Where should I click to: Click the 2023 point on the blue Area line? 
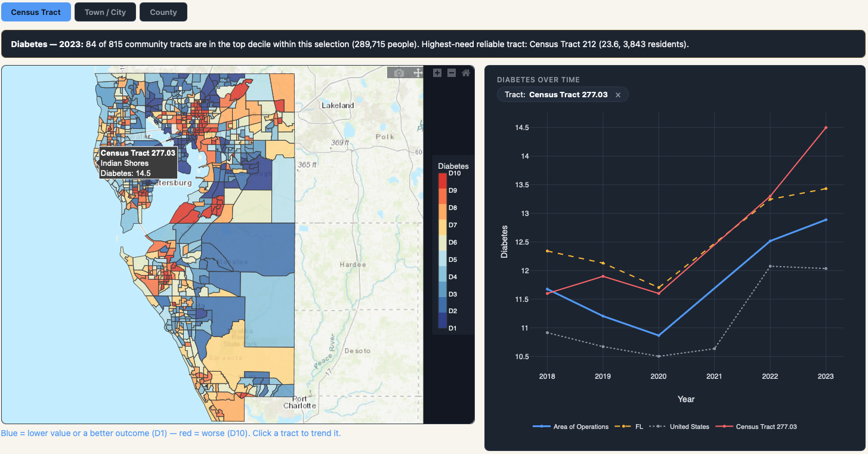point(826,220)
